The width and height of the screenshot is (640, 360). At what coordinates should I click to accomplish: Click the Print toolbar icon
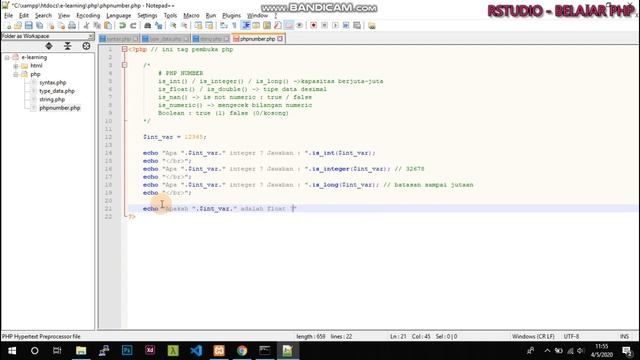(x=72, y=26)
